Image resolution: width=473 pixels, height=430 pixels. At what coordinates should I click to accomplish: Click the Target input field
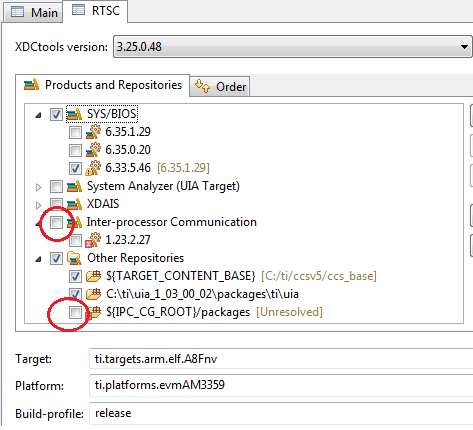281,359
